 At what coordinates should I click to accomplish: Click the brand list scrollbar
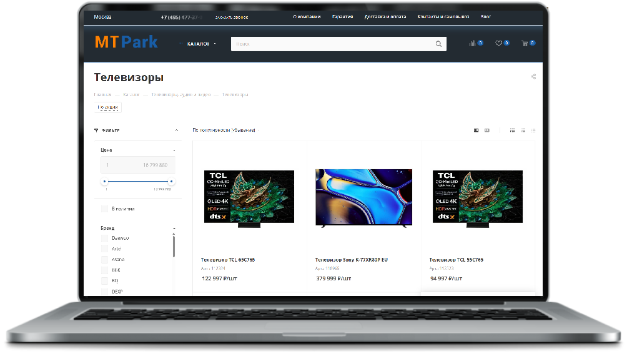tap(174, 247)
